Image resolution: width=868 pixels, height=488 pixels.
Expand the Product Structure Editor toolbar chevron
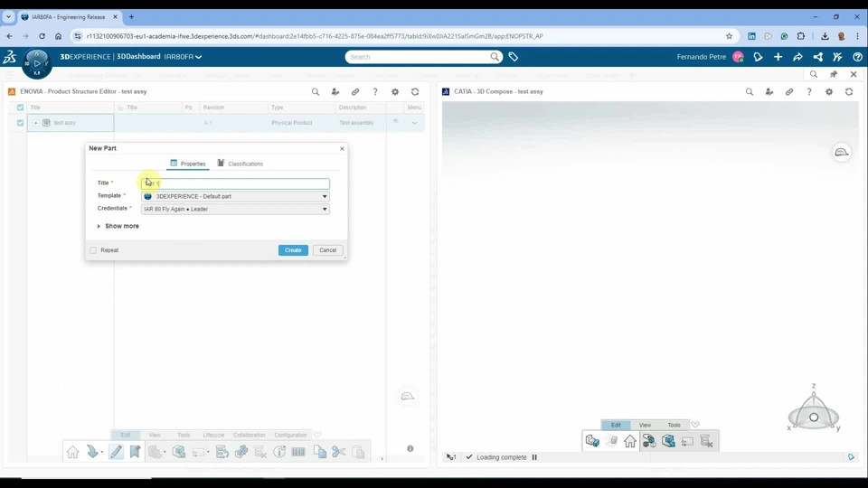317,435
